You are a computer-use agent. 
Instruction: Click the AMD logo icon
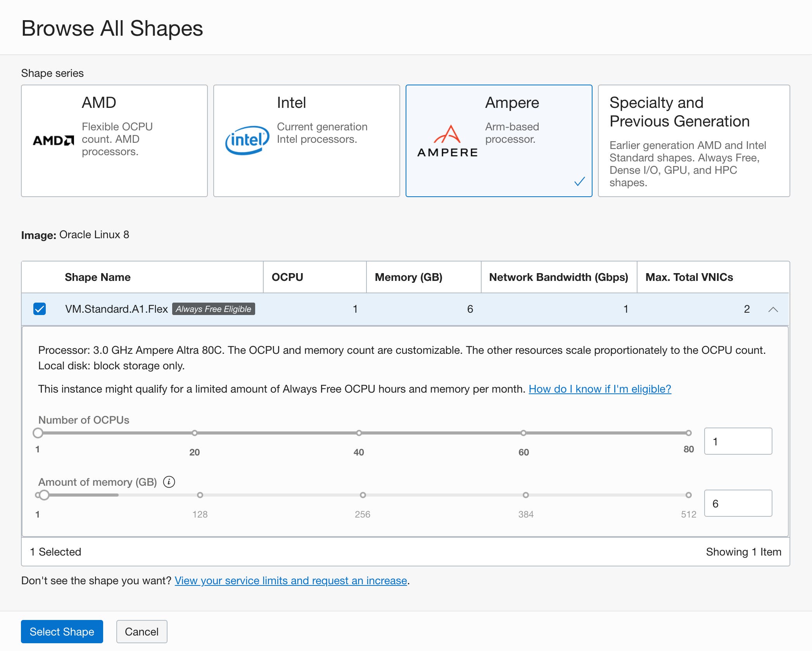(53, 140)
